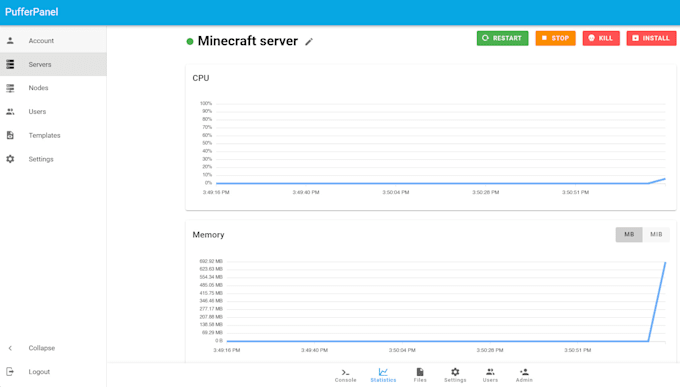Screen dimensions: 680x387
Task: Go to Account page
Action: tap(53, 40)
